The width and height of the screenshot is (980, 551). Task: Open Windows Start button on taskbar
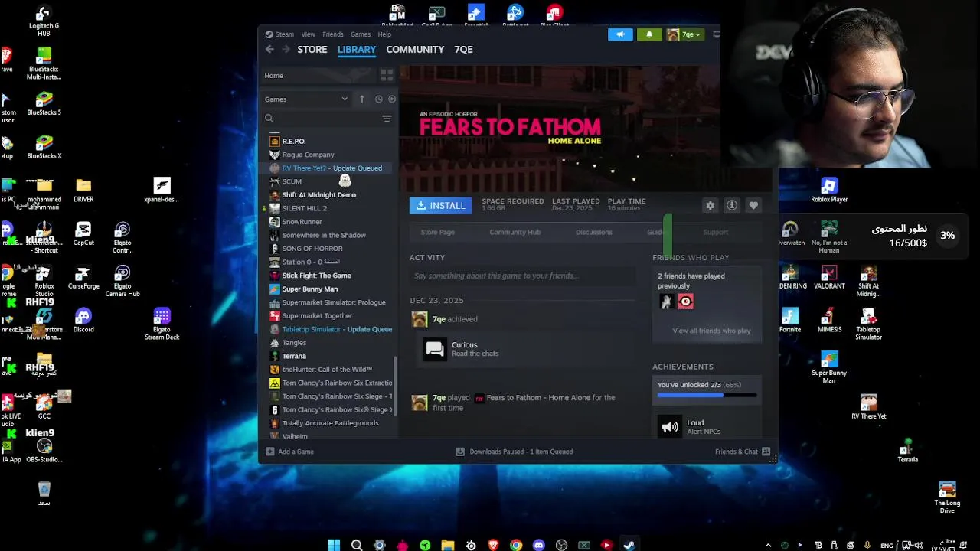(334, 545)
